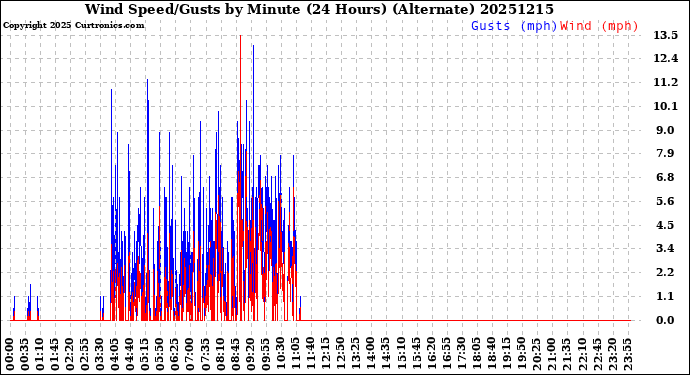Screen dimensions: 690x375
Task: Click the 11.2 y-axis value
Action: [x=665, y=82]
